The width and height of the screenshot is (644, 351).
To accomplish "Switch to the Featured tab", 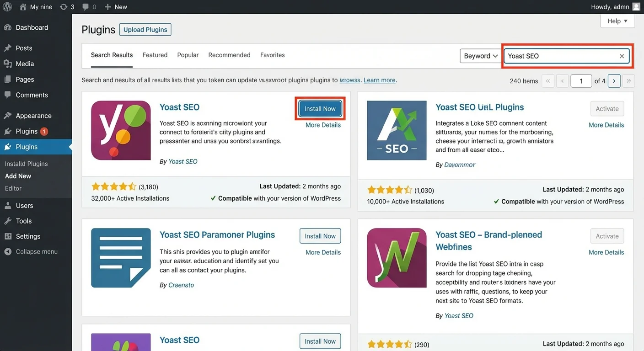I will click(x=155, y=55).
